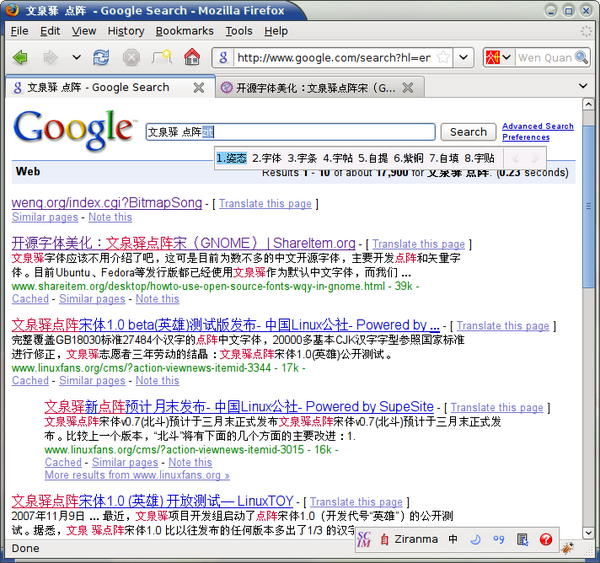Switch to the 文泉驿 点阵 - Google Search tab
The image size is (600, 563).
[110, 88]
